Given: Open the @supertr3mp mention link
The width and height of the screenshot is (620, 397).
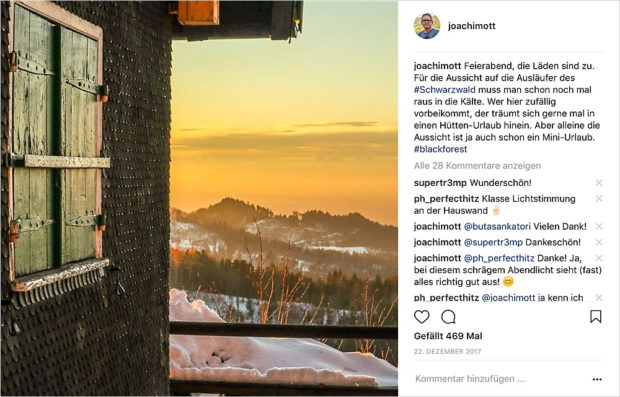Looking at the screenshot, I should 493,242.
